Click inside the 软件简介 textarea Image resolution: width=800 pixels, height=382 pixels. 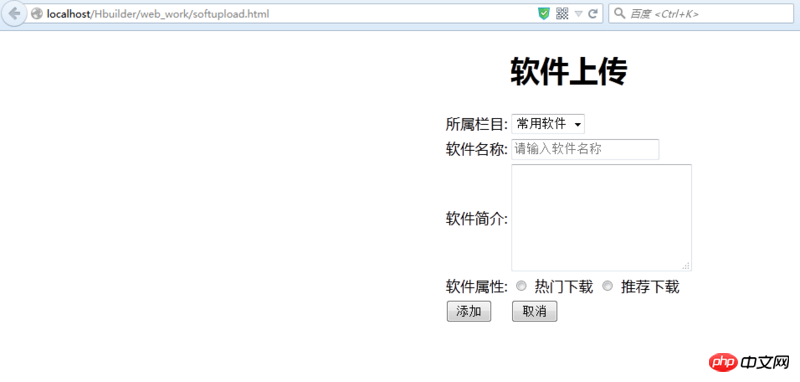(601, 217)
